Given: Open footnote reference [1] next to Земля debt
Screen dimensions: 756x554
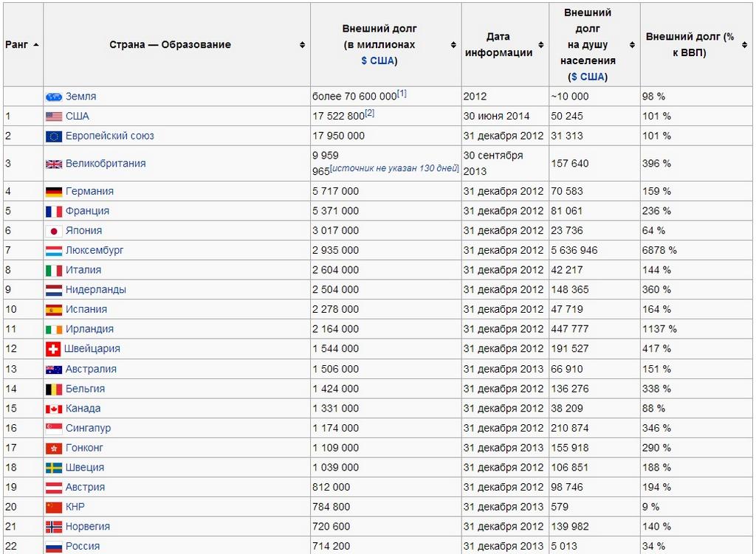Looking at the screenshot, I should (402, 93).
